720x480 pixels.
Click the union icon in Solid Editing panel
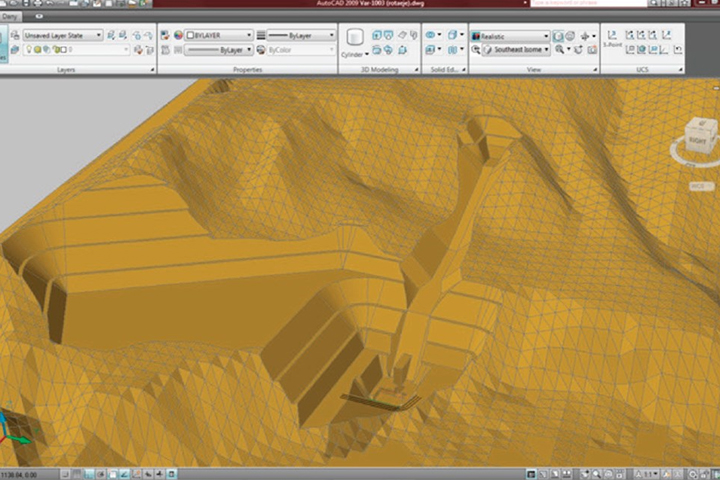(432, 35)
